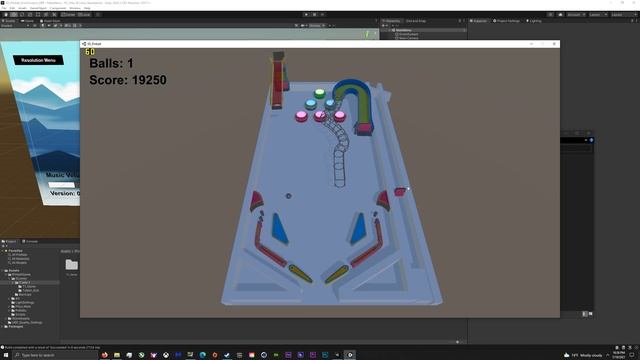
Task: Click the right yellow flipper
Action: click(337, 275)
